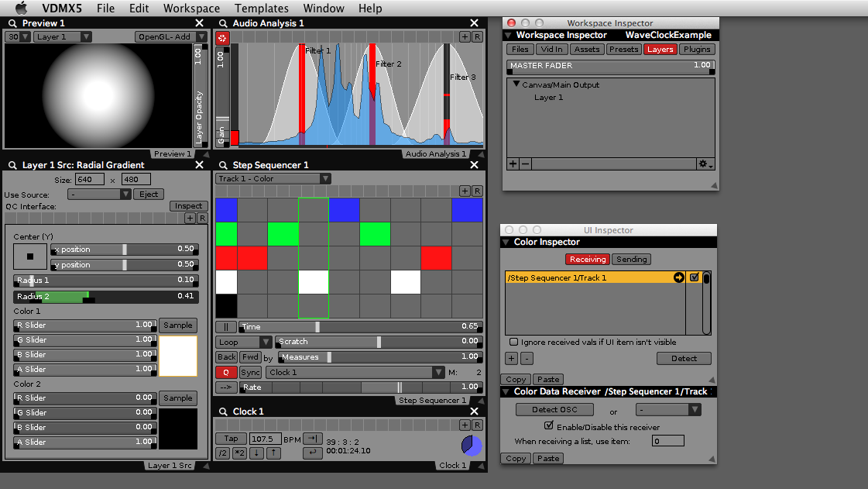Collapse the Canvas/Main Output tree item

[516, 84]
